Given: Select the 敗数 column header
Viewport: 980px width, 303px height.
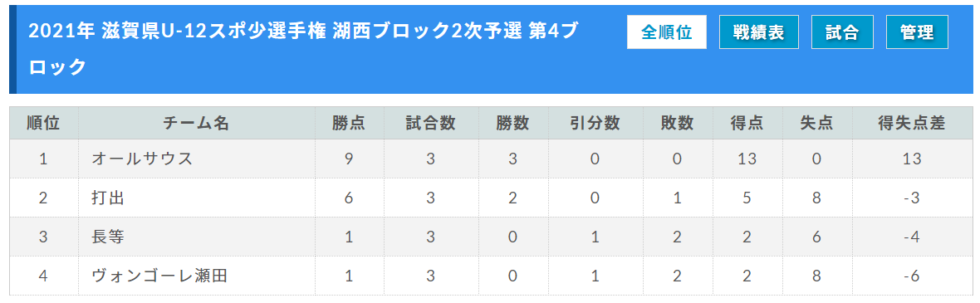Looking at the screenshot, I should click(x=677, y=123).
